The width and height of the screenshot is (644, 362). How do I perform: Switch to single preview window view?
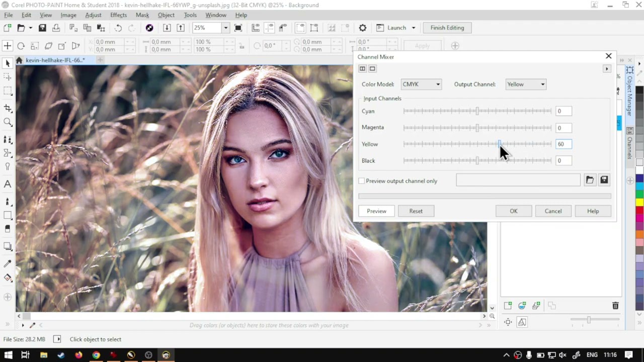pyautogui.click(x=372, y=69)
